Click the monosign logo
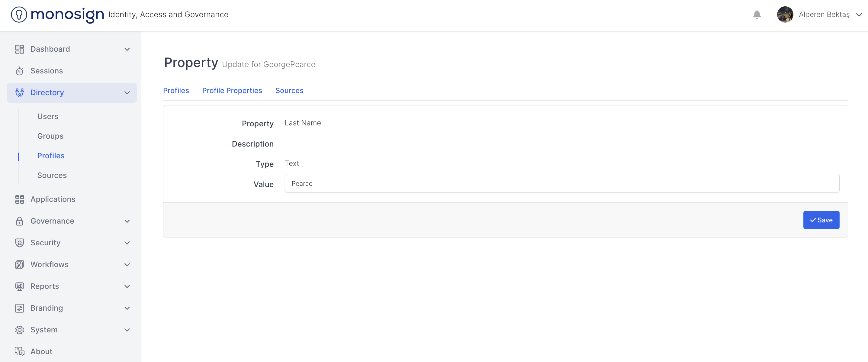 [57, 15]
